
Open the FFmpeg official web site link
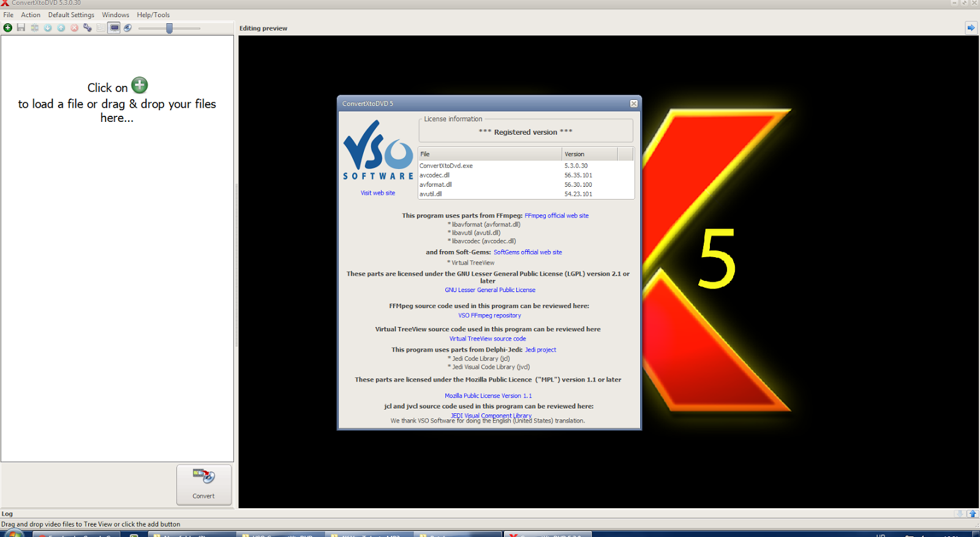(557, 216)
